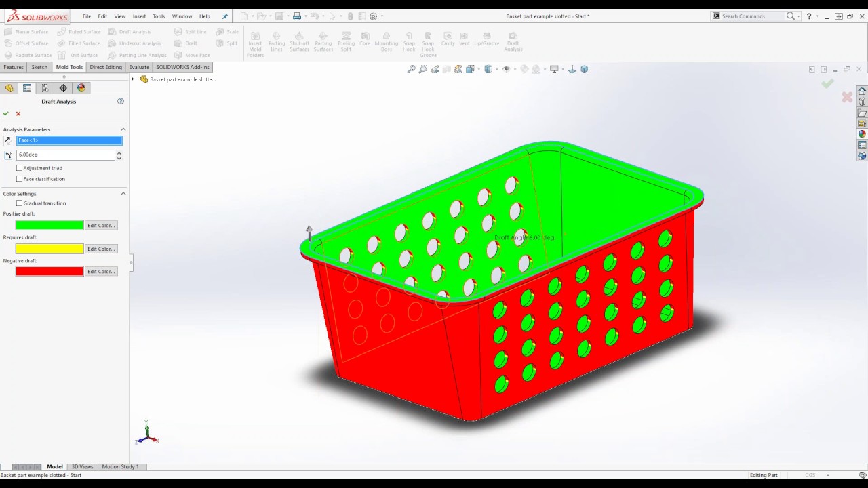This screenshot has height=488, width=868.
Task: Click the search magnifier icon
Action: (791, 16)
